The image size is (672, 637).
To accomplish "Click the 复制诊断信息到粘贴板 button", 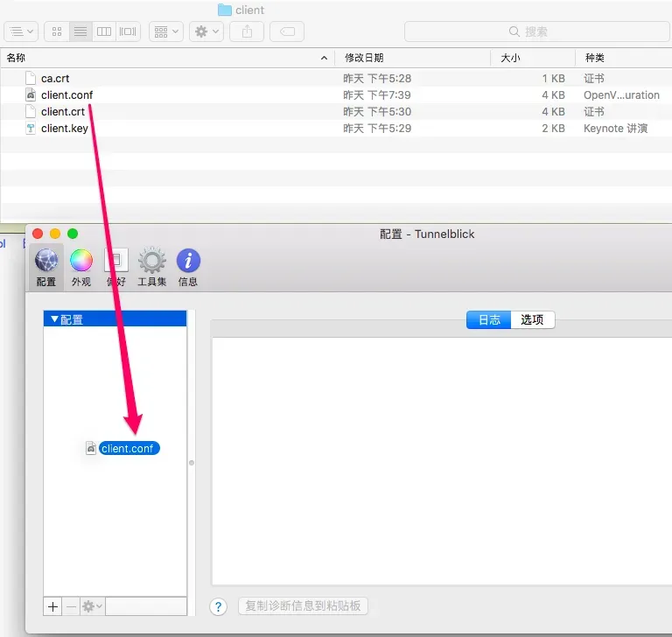I will pyautogui.click(x=303, y=606).
